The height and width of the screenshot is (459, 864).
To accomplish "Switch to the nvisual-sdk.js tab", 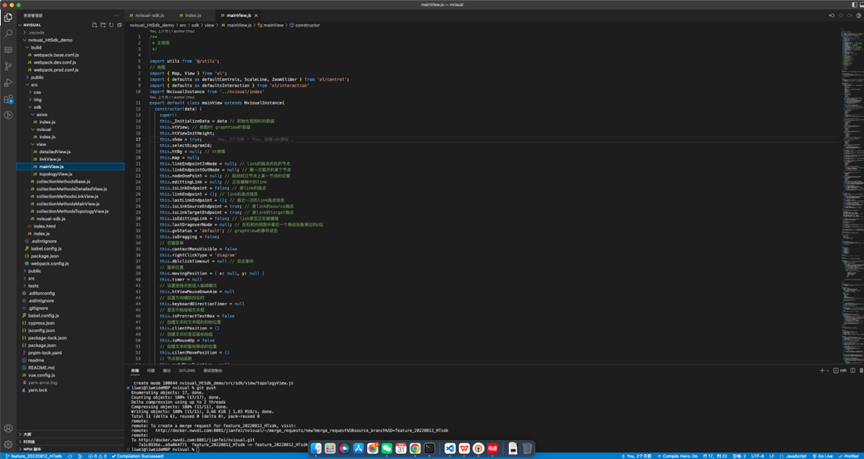I will [x=149, y=15].
